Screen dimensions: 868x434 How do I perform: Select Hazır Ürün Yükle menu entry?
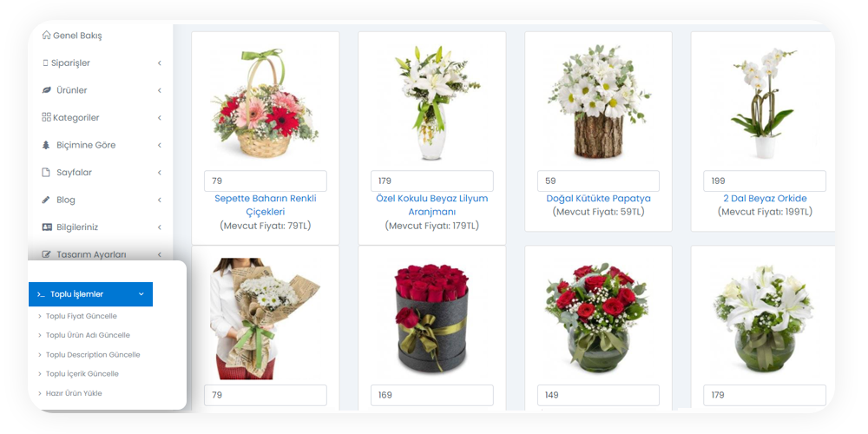74,393
